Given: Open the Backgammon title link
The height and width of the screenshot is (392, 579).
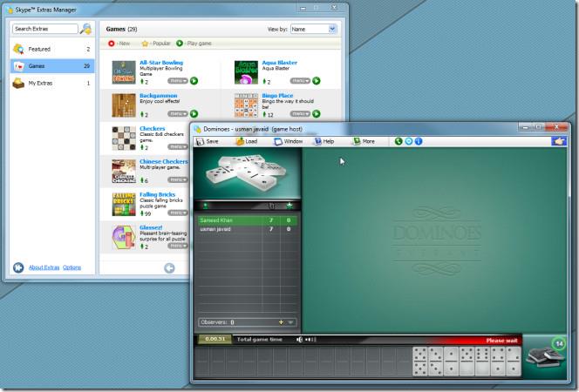Looking at the screenshot, I should 159,96.
